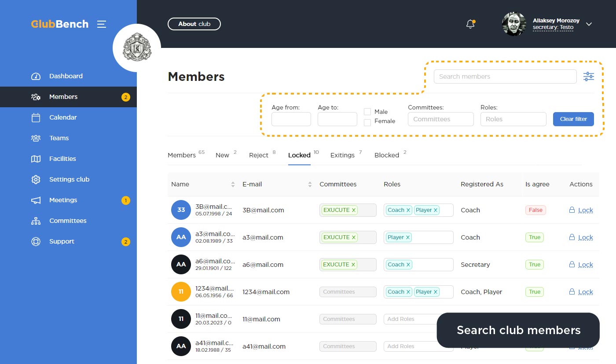Screen dimensions: 616x364
Task: Toggle the filter sliders icon
Action: (588, 76)
